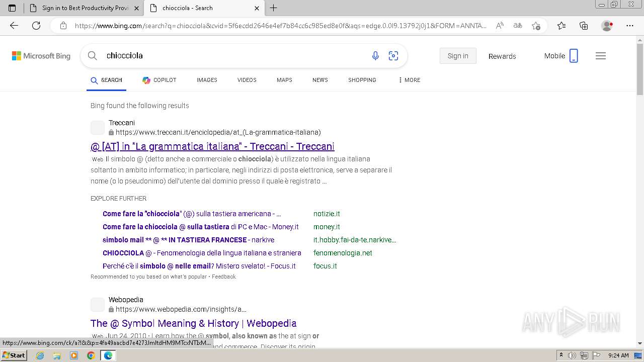
Task: Search using an image
Action: point(393,56)
